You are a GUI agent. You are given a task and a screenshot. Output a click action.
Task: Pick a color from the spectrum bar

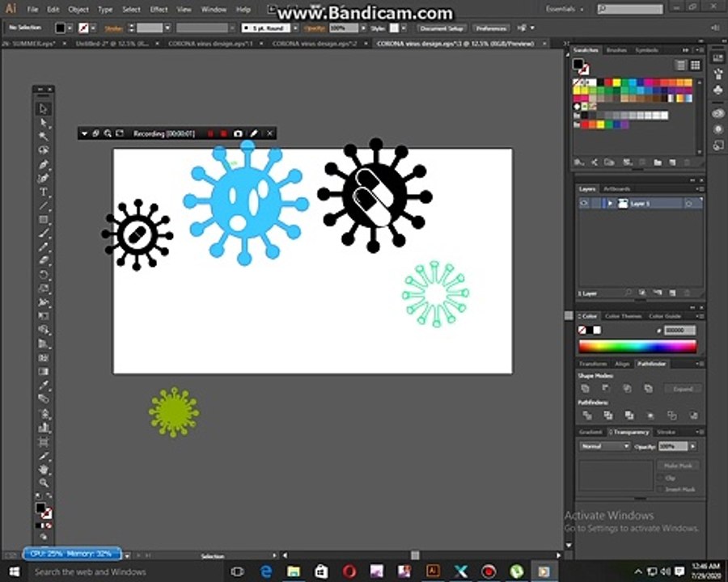click(x=637, y=347)
